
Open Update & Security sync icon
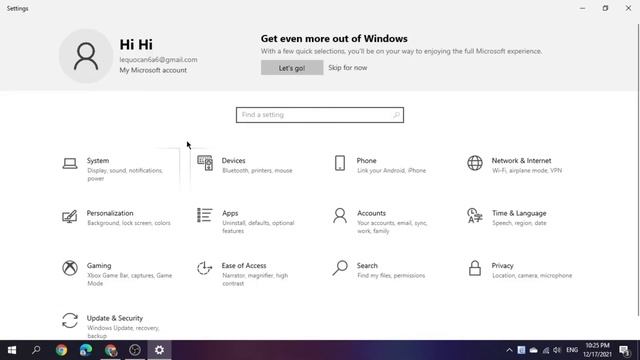[70, 320]
